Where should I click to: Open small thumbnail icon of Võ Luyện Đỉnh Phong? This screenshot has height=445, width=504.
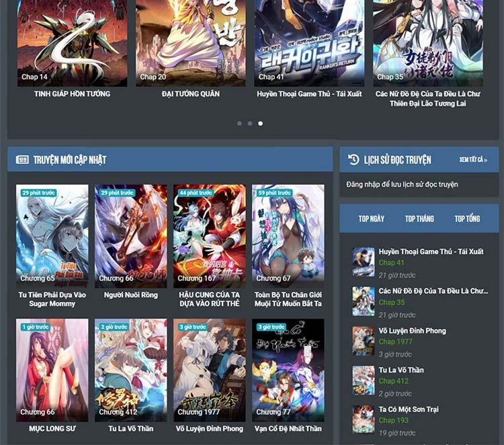(x=364, y=341)
